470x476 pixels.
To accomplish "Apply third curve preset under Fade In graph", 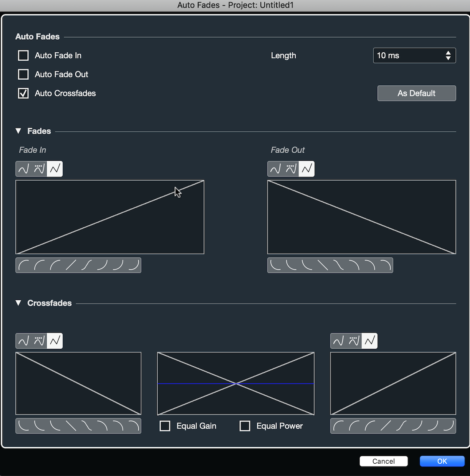I will point(55,265).
